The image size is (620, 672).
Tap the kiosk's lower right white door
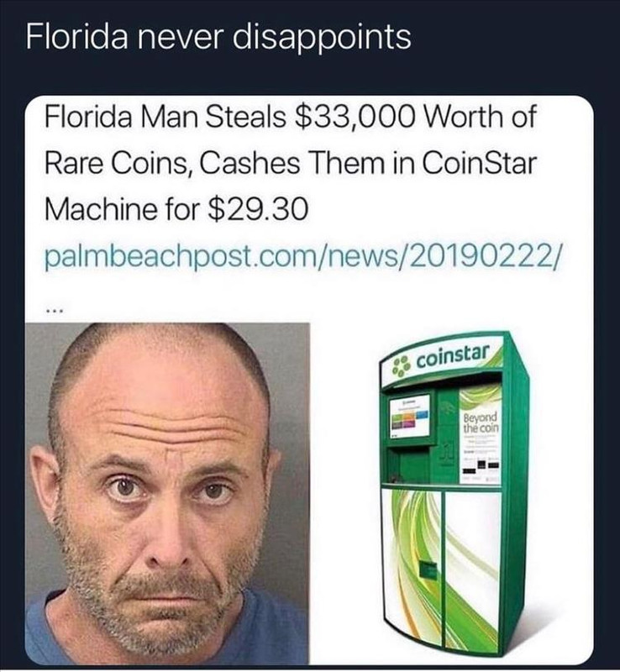pos(472,570)
